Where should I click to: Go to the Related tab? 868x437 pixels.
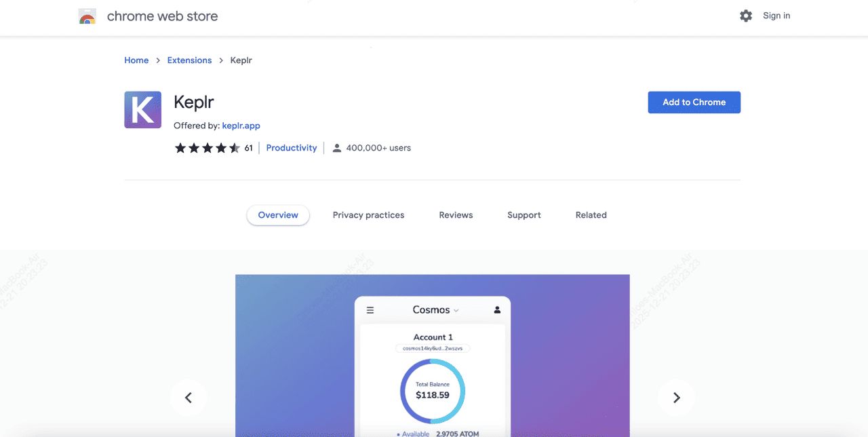click(590, 214)
